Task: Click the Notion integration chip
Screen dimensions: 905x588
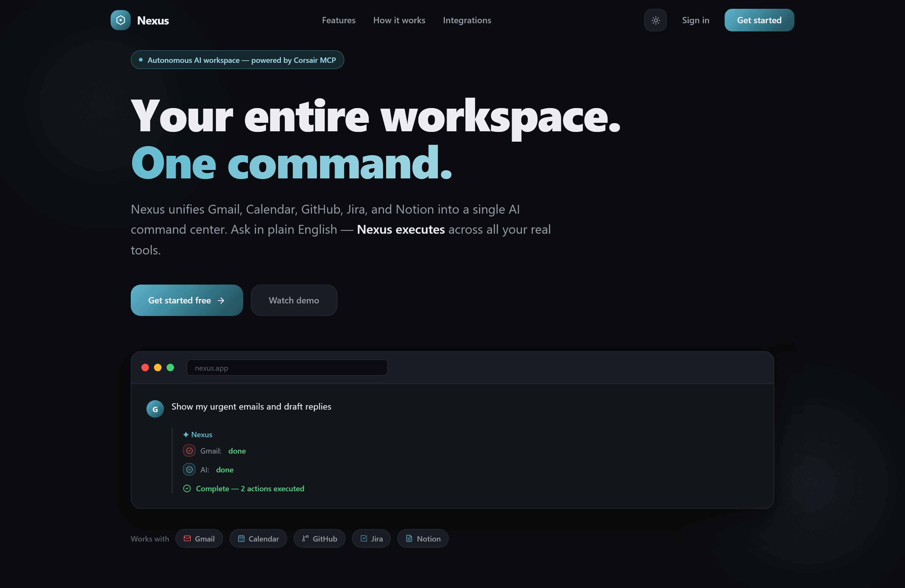Action: tap(423, 539)
